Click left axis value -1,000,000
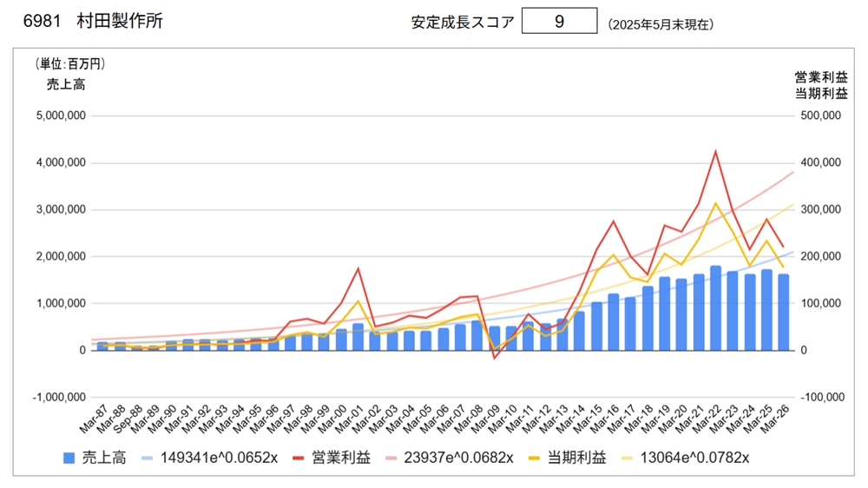The image size is (868, 488). (59, 397)
